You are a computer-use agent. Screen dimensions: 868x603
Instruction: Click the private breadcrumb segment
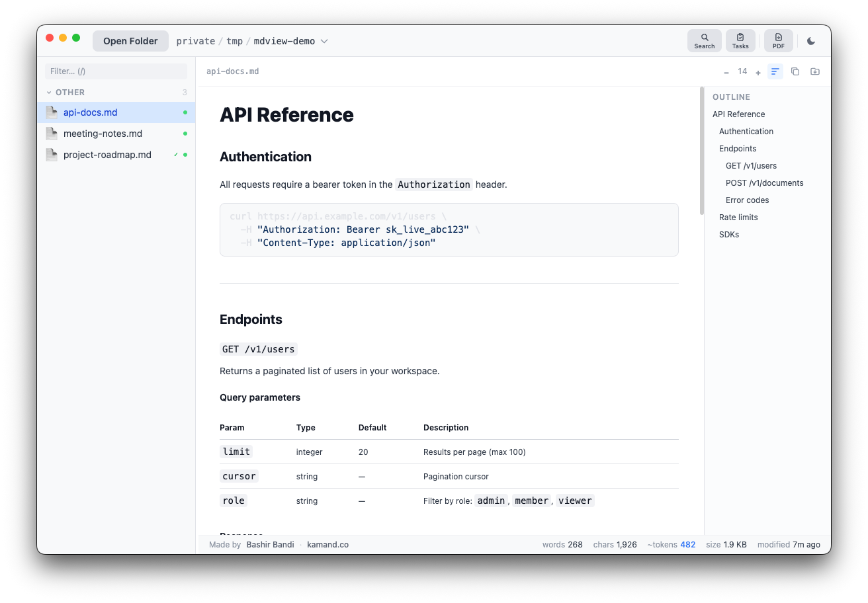196,41
